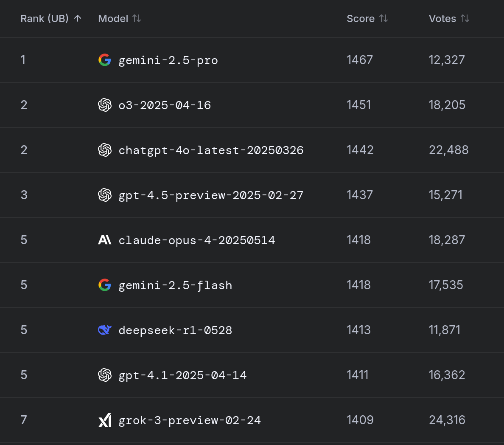Click the OpenAI logo next to o3-2025-04-16
Screen dimensions: 504x445
pyautogui.click(x=104, y=105)
